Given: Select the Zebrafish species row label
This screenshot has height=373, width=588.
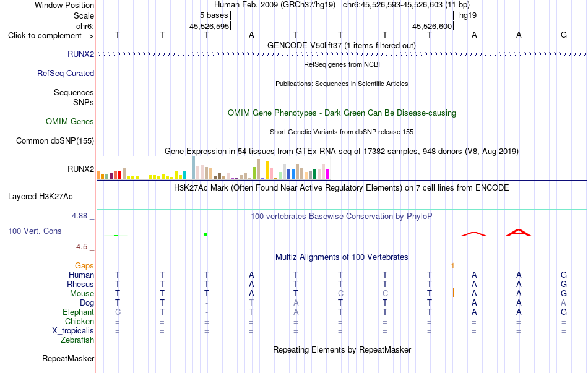Looking at the screenshot, I should pyautogui.click(x=77, y=340).
